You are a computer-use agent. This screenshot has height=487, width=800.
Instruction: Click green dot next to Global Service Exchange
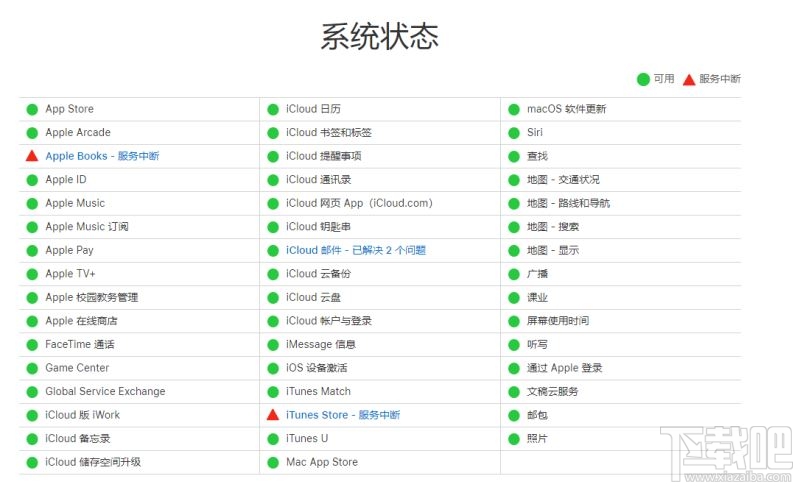click(32, 392)
